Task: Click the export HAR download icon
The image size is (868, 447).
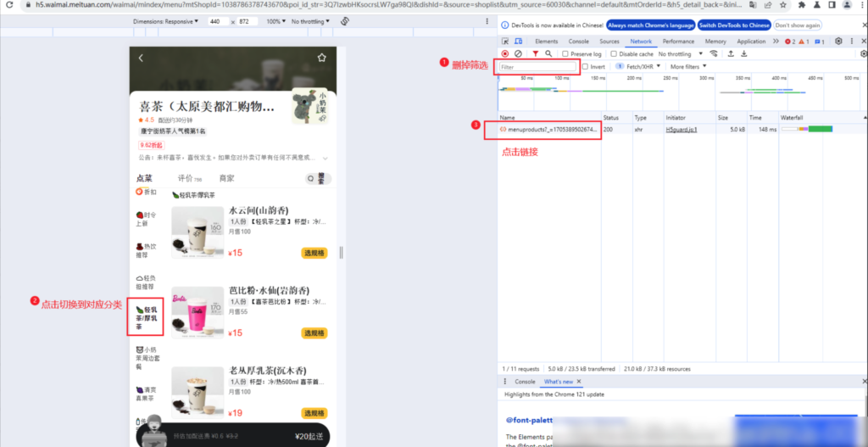Action: click(743, 53)
